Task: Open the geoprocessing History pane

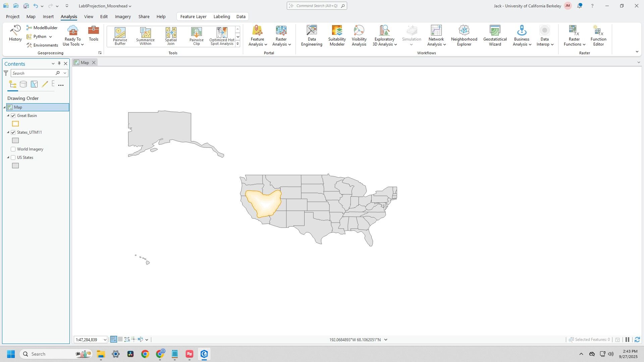Action: (15, 33)
